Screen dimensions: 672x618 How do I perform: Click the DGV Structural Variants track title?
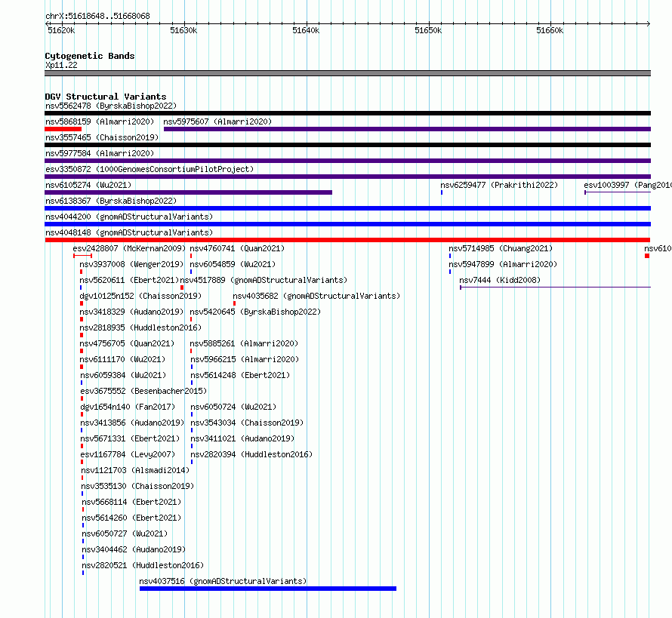(106, 97)
